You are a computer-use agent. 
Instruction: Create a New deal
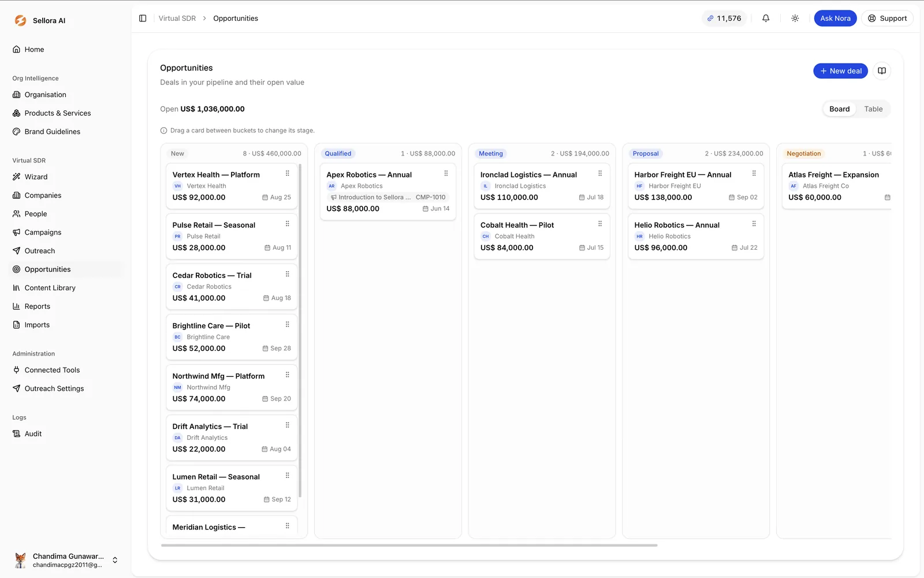click(840, 71)
